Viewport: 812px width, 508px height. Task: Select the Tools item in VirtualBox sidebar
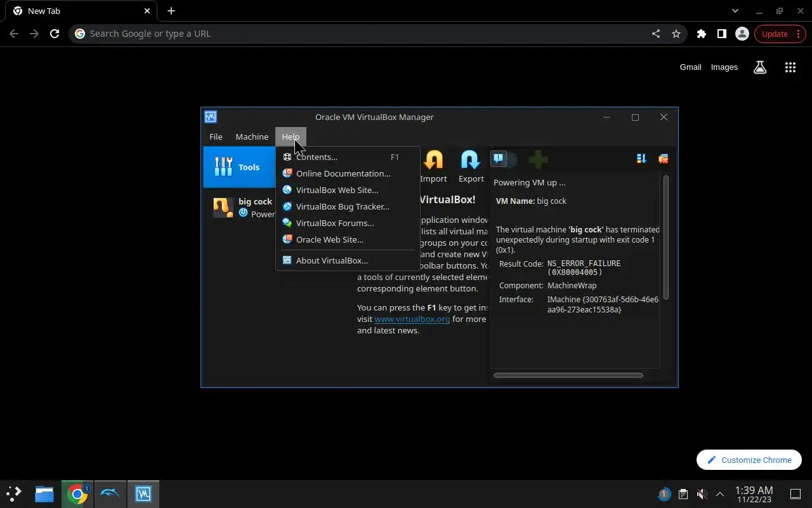click(239, 167)
